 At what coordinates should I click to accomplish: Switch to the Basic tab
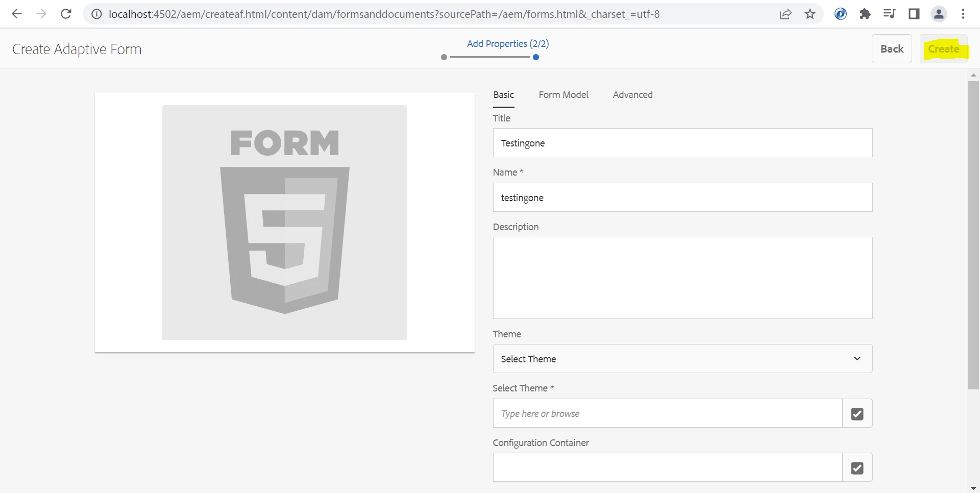(503, 95)
